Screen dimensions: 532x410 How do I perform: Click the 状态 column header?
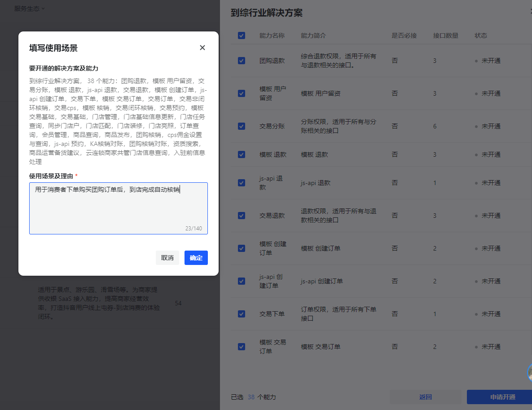(x=481, y=35)
